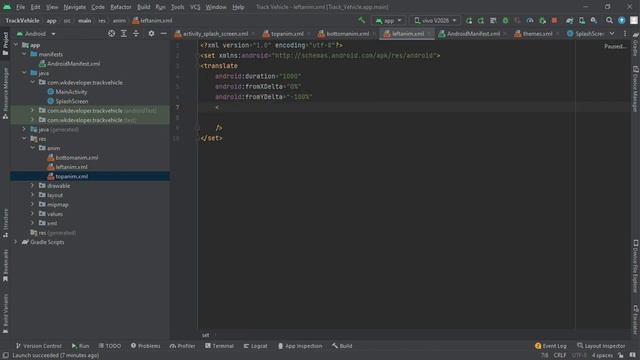
Task: Open the Build menu
Action: click(x=144, y=7)
